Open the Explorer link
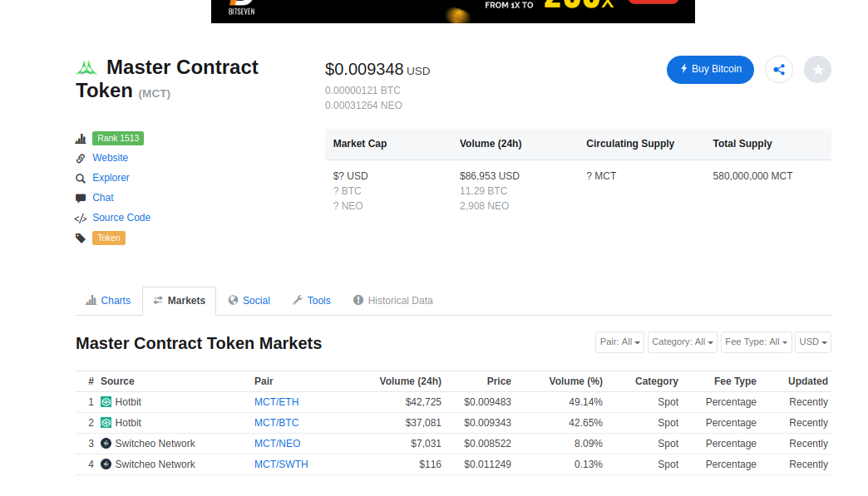 pos(111,178)
